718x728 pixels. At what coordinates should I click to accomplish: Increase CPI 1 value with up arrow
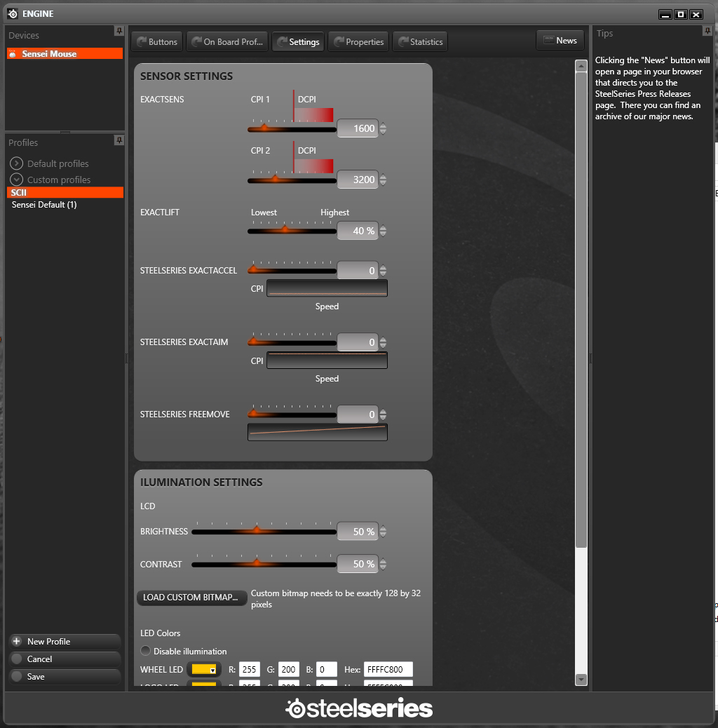383,125
